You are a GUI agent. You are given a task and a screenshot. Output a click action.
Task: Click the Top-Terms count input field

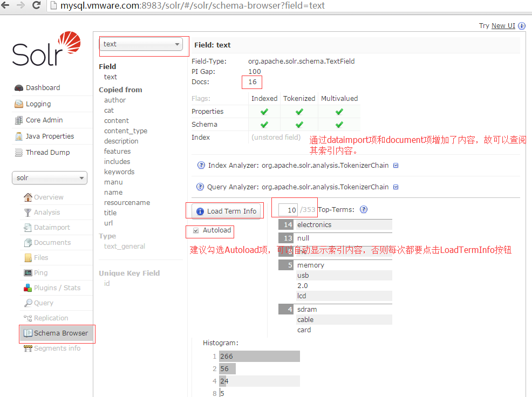pos(288,210)
